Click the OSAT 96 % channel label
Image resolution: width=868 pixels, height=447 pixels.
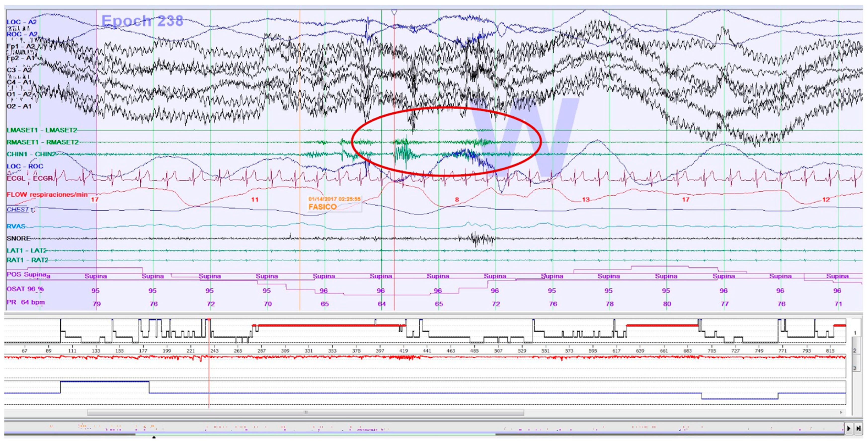pos(25,289)
